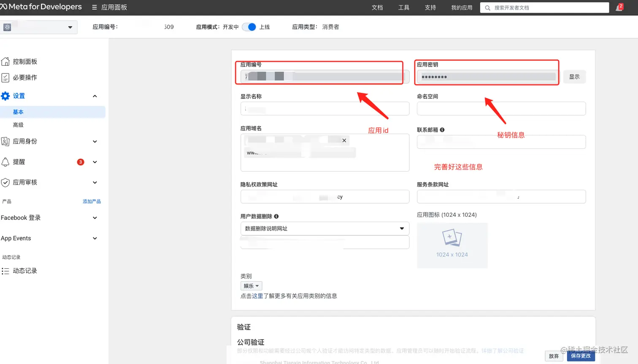This screenshot has width=638, height=364.
Task: Click the 应用审核 shield icon
Action: (x=5, y=182)
